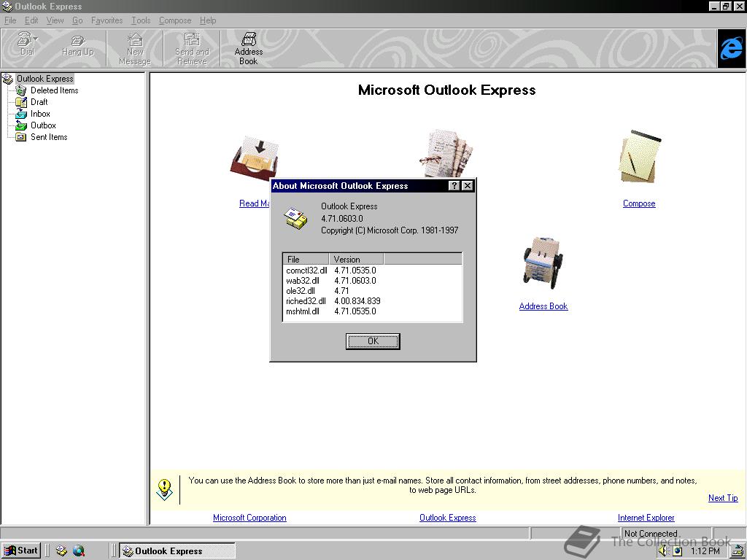Launch Internet Explorer from quick launch
The image size is (747, 560).
click(x=79, y=551)
